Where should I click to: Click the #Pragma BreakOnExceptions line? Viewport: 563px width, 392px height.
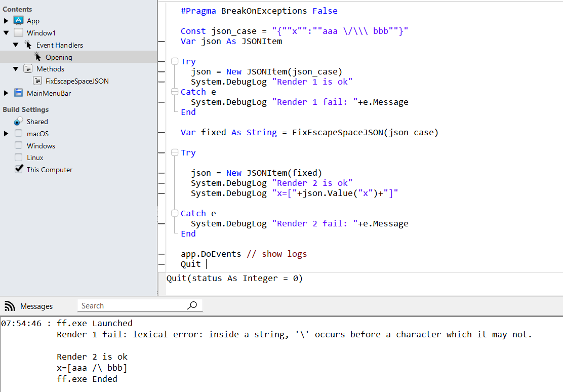pos(259,11)
